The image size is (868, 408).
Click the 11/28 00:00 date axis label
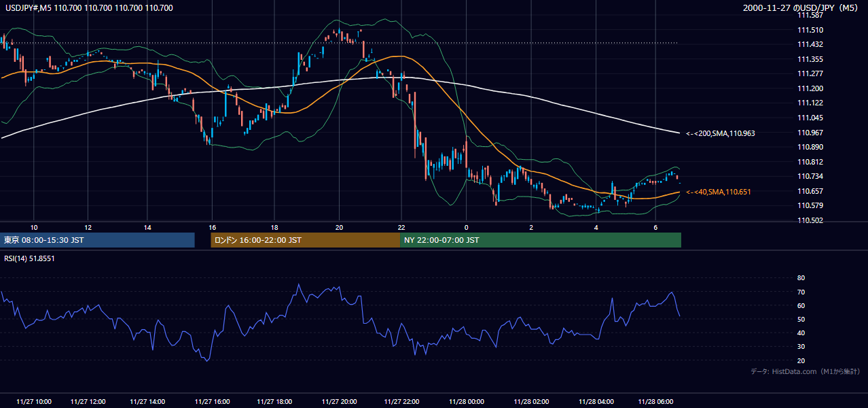pos(467,401)
